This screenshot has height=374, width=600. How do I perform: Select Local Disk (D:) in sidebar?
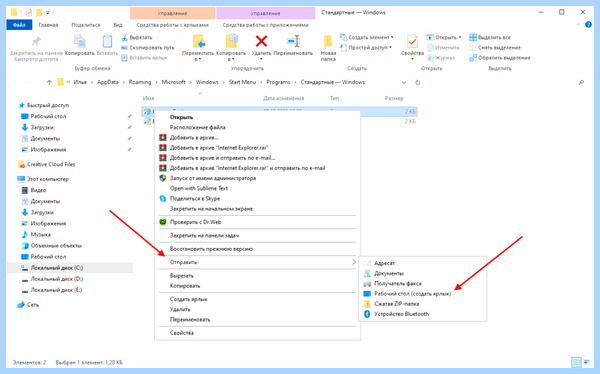click(57, 279)
